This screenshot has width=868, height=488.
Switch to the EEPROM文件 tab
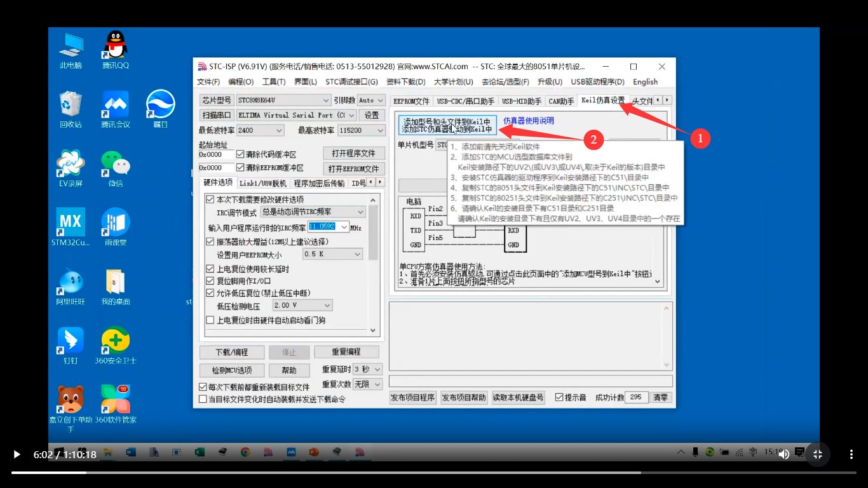(411, 101)
